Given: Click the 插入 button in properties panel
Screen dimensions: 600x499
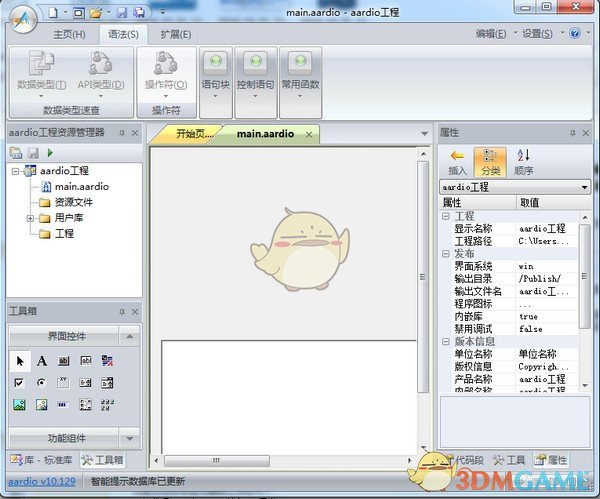Looking at the screenshot, I should coord(457,162).
